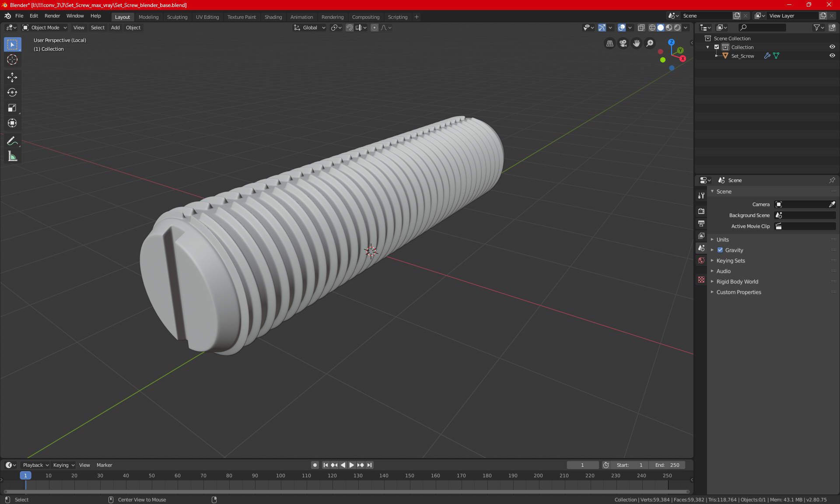840x504 pixels.
Task: Click the Set_Screw item in outliner
Action: pos(743,55)
